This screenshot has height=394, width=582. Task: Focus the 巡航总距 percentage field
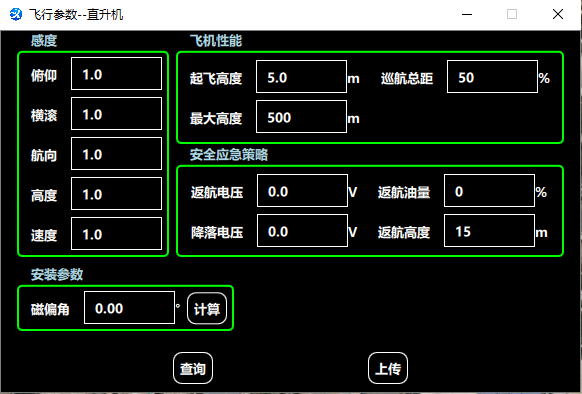click(492, 76)
